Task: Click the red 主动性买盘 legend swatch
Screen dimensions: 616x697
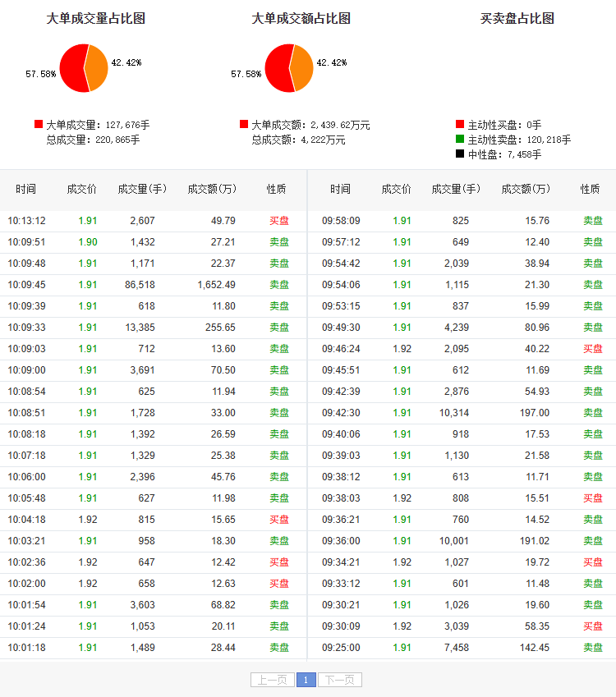Action: point(460,124)
